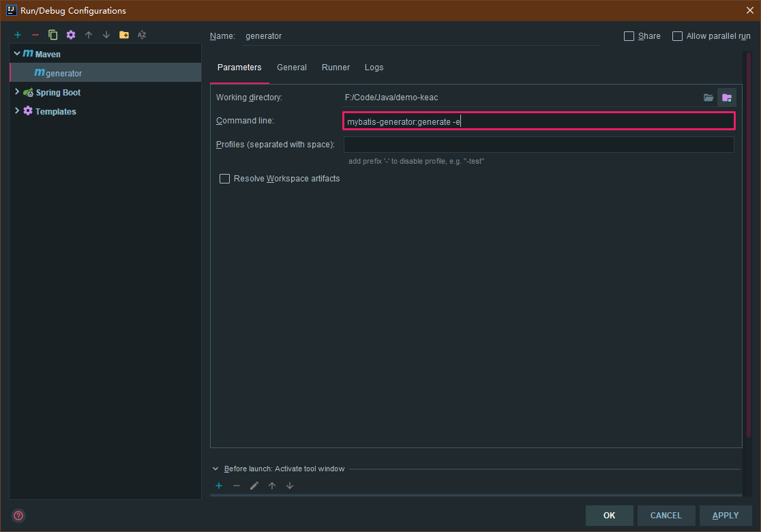Select the generator configuration in tree
The image size is (761, 532).
tap(105, 73)
